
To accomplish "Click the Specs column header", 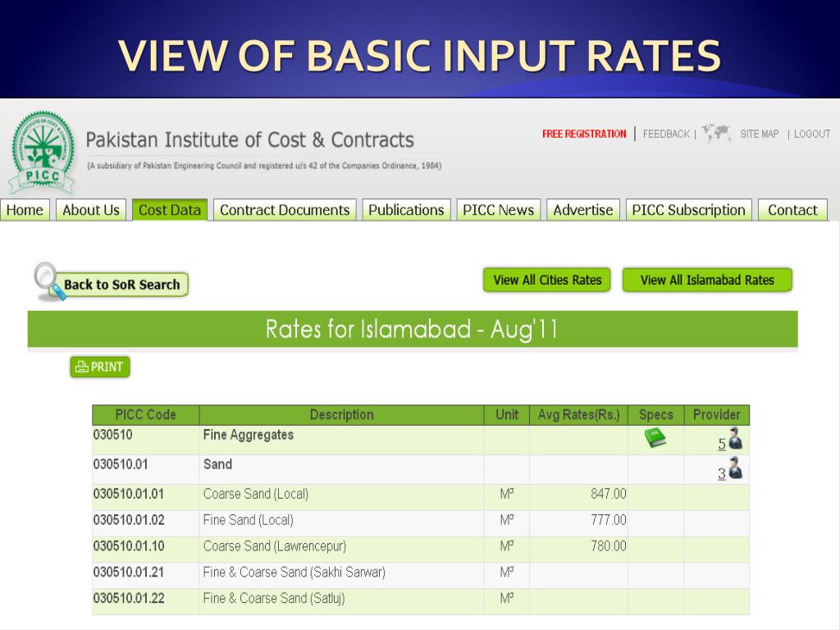I will pyautogui.click(x=656, y=414).
